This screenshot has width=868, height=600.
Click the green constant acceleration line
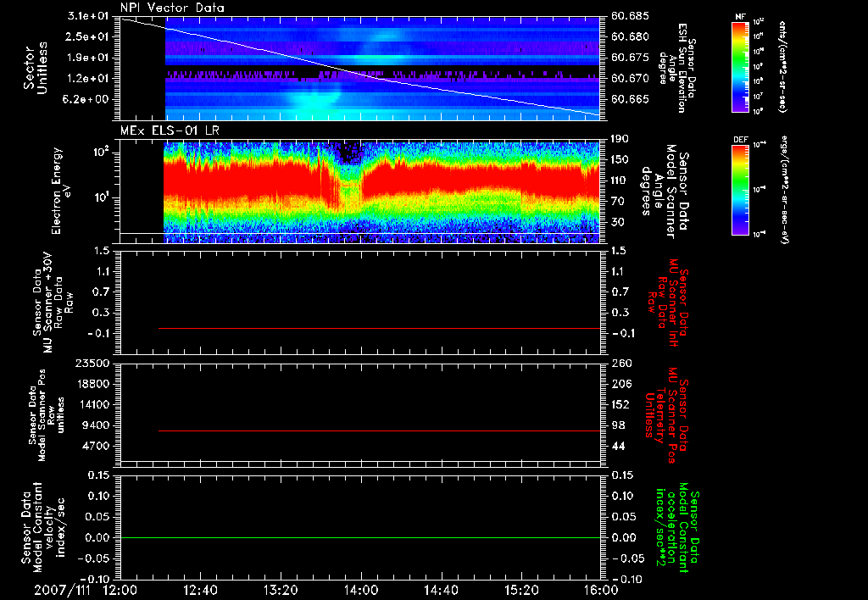coord(359,537)
